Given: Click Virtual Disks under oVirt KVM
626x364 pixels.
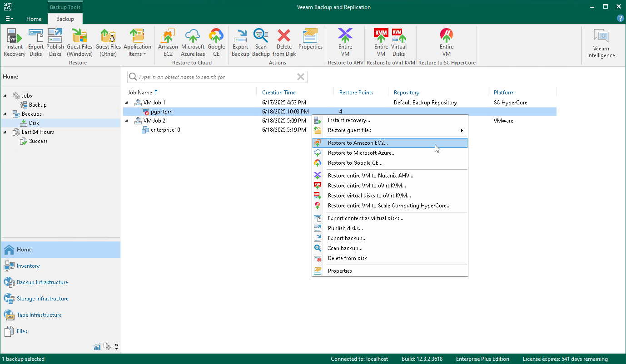Looking at the screenshot, I should coord(399,42).
